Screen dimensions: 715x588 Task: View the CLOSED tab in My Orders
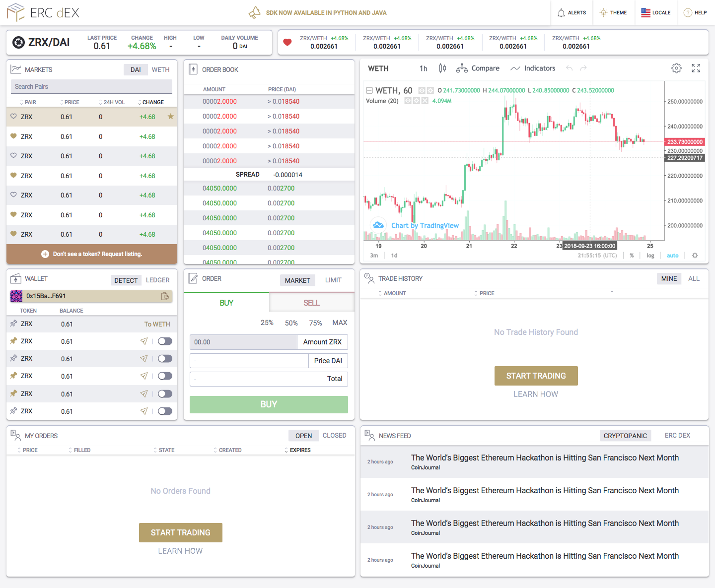(334, 435)
